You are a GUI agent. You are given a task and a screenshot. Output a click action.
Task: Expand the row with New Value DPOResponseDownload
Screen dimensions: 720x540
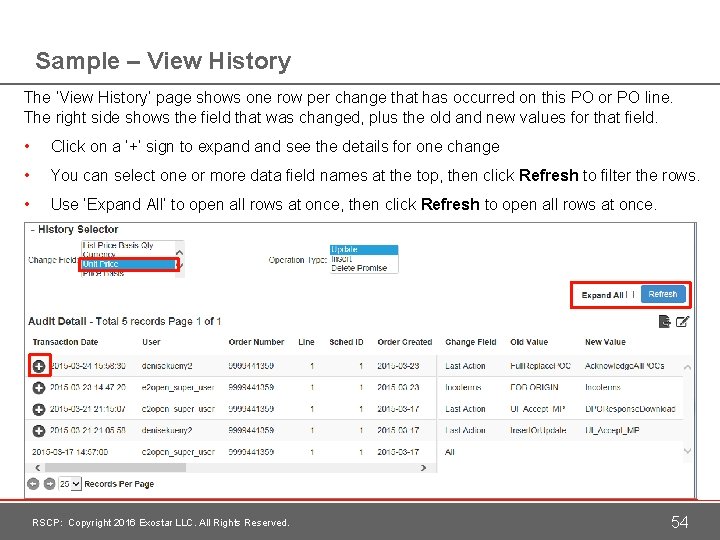(x=39, y=409)
